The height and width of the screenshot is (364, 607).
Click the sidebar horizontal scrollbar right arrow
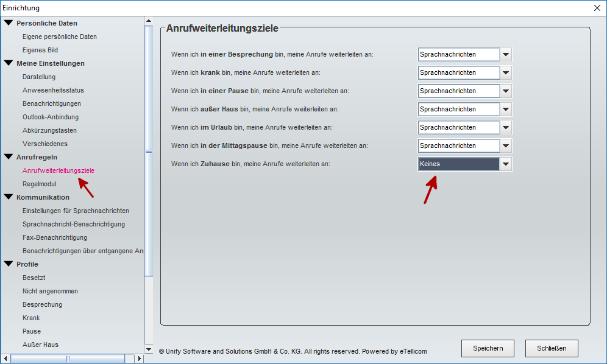[139, 359]
